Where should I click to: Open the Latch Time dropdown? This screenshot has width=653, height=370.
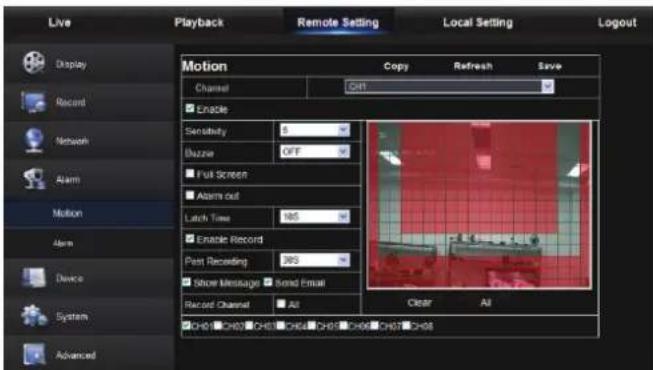pyautogui.click(x=315, y=217)
